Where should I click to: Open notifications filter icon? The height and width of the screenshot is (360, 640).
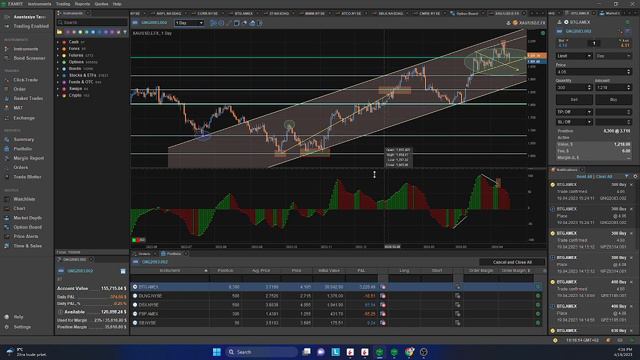pyautogui.click(x=627, y=176)
